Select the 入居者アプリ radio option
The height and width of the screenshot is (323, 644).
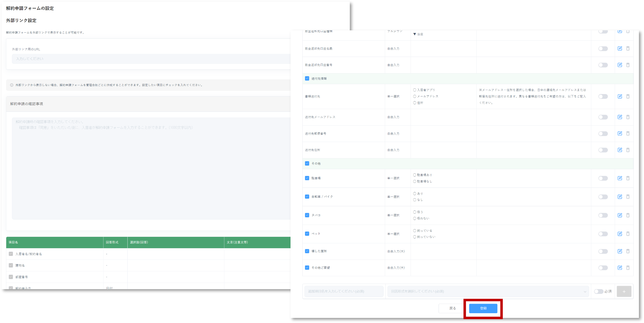tap(415, 90)
